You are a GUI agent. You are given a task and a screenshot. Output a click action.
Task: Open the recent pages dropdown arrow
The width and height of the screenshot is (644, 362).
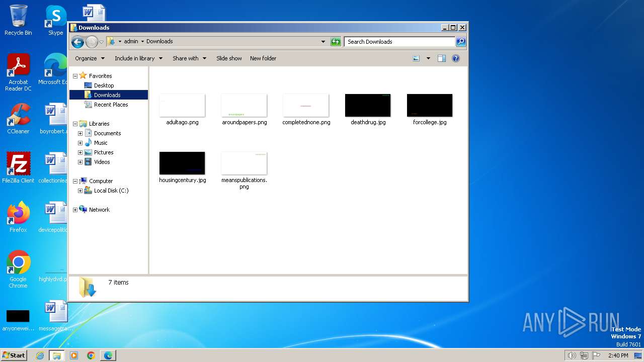pyautogui.click(x=101, y=42)
